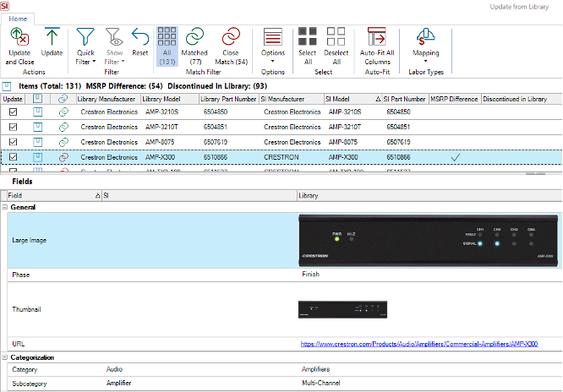Collapse the General fields section

[5, 207]
